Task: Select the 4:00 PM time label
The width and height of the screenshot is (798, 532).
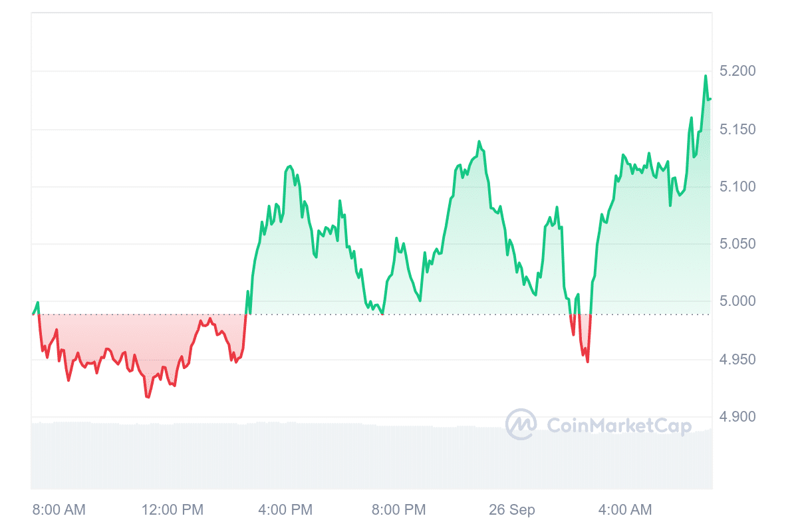Action: point(285,510)
